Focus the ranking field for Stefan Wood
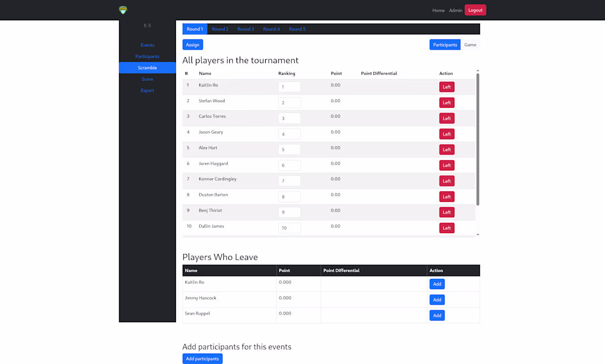The width and height of the screenshot is (605, 364). coord(289,103)
